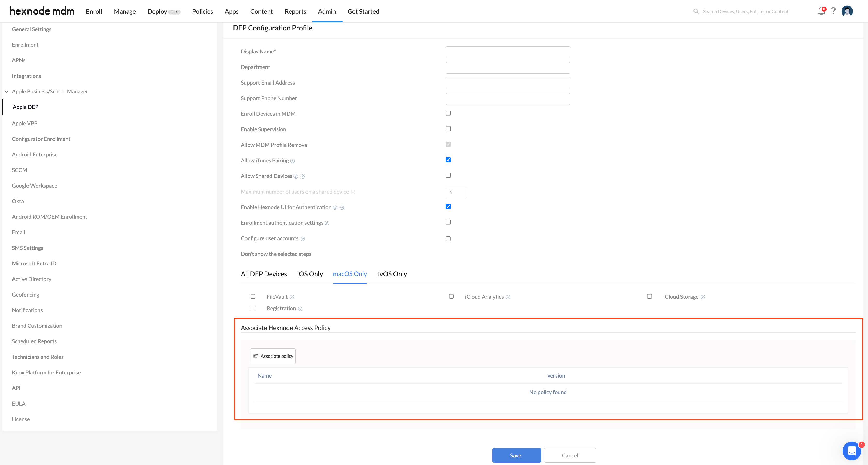This screenshot has width=868, height=465.
Task: Enable Enroll Devices in MDM checkbox
Action: click(448, 113)
